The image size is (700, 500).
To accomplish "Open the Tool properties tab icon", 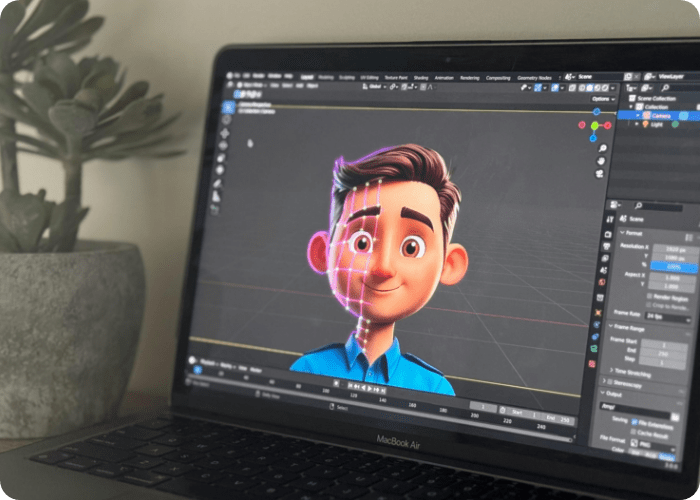I will [x=610, y=219].
